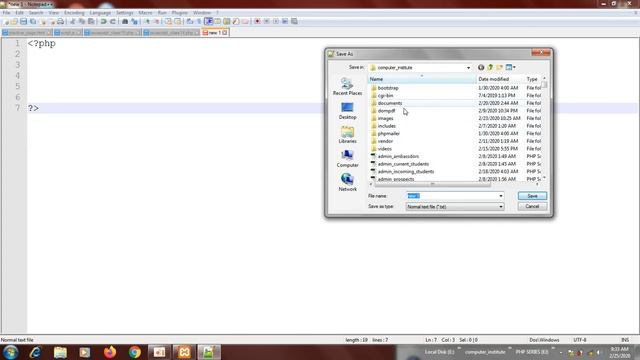Click the Cut (scissors) toolbar icon

point(73,21)
